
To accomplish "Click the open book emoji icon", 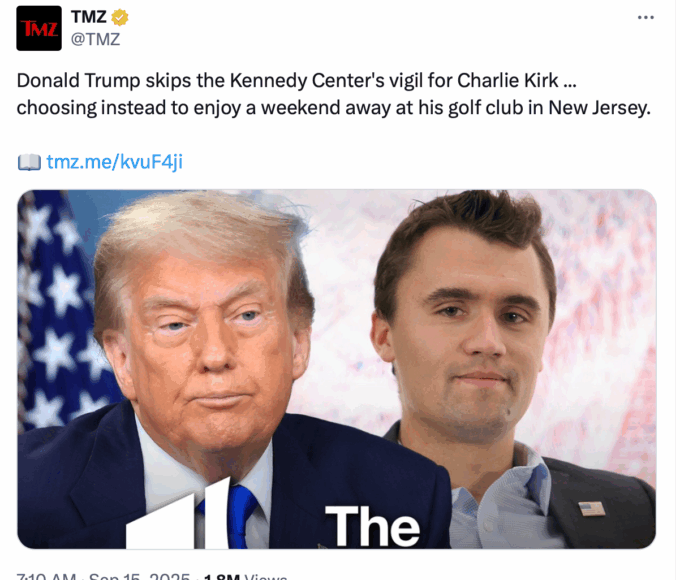I will 29,162.
